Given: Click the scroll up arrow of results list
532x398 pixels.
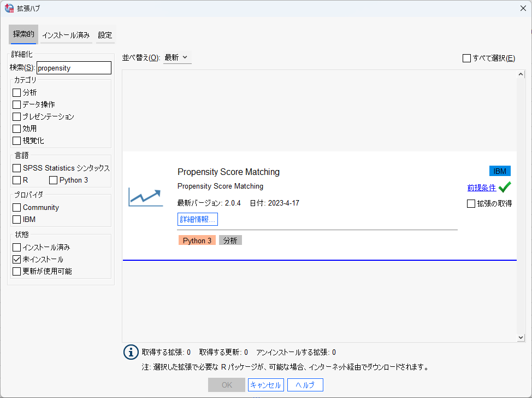Looking at the screenshot, I should (x=521, y=74).
